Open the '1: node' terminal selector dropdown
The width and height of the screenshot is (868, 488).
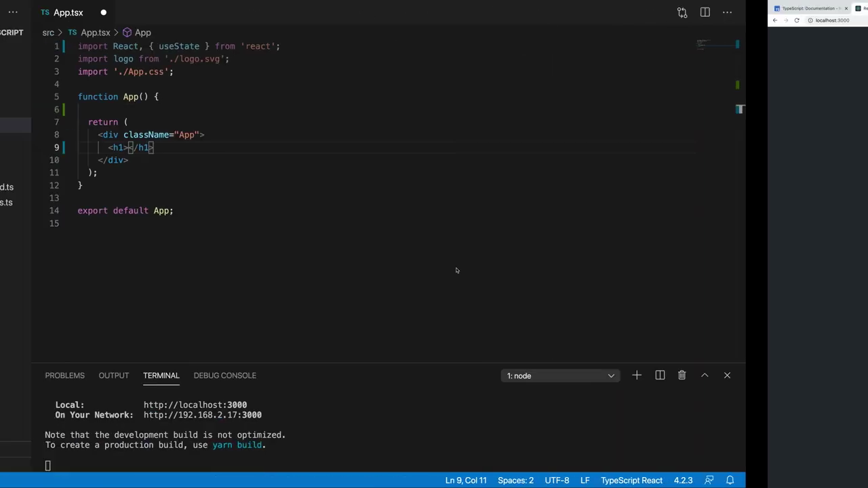tap(560, 375)
